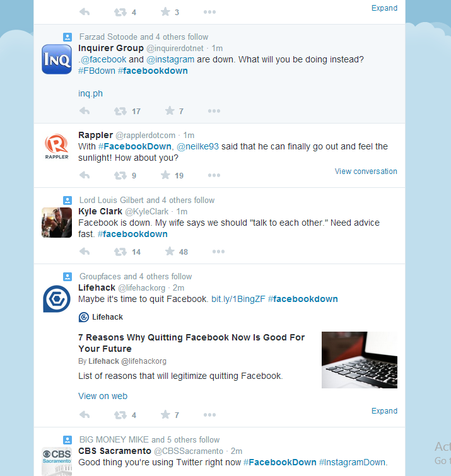Open the @facebook mention
The image size is (451, 476).
[x=103, y=59]
